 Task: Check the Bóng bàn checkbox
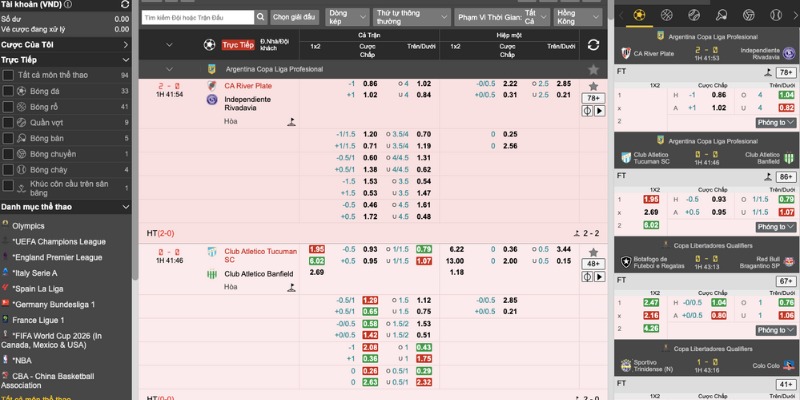click(8, 138)
